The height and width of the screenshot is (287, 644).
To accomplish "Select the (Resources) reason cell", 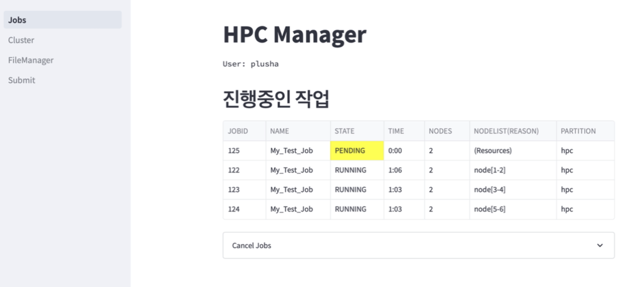I will 493,151.
